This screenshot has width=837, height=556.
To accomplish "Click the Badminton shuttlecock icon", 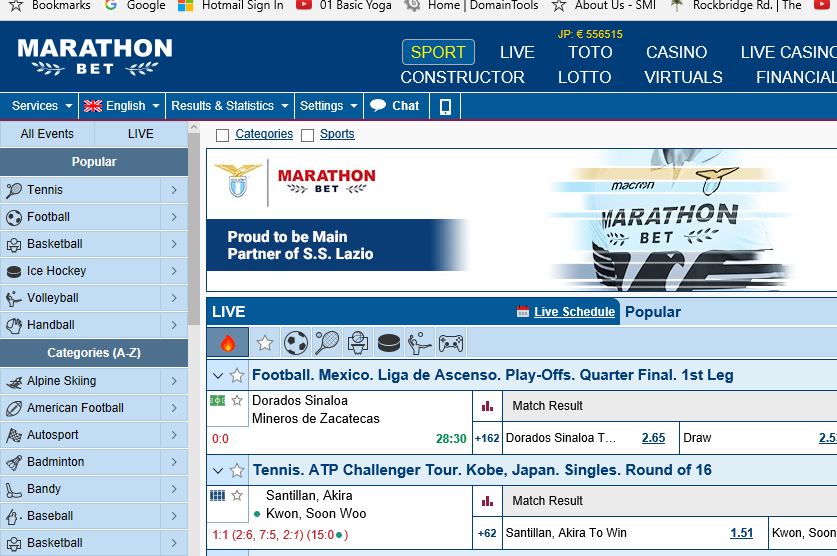I will 14,462.
